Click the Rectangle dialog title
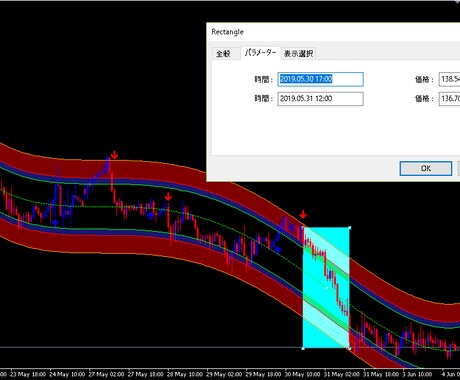This screenshot has height=380, width=460. point(227,32)
